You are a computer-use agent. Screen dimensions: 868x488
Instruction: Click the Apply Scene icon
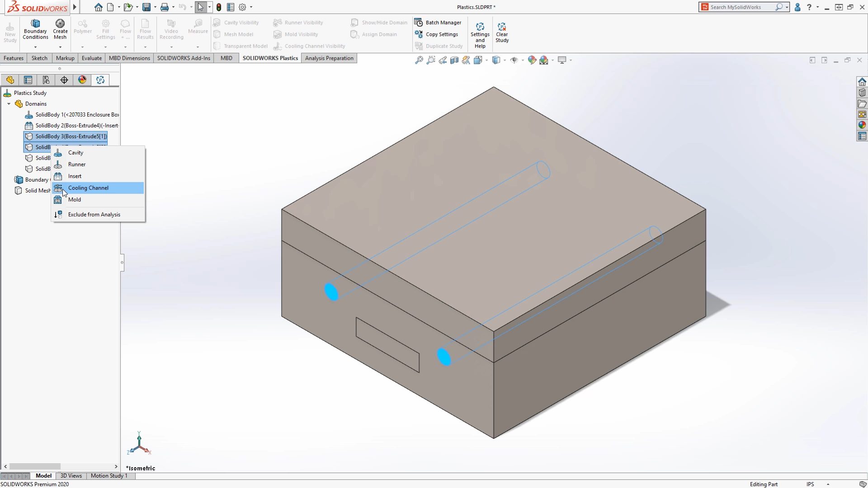coord(544,60)
